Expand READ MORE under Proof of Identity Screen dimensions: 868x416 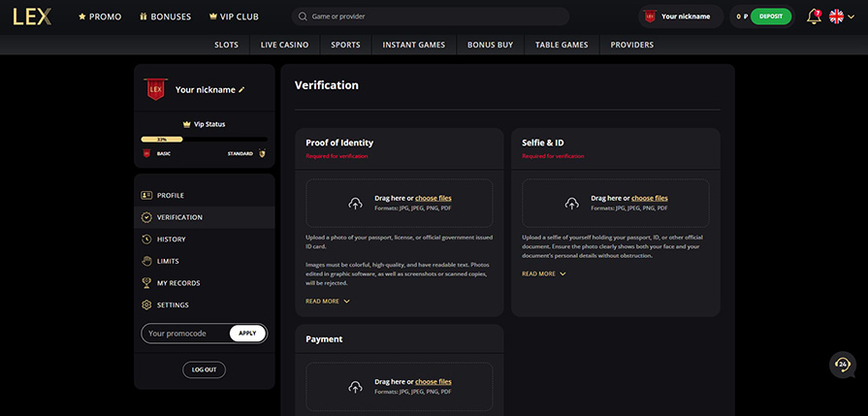328,302
